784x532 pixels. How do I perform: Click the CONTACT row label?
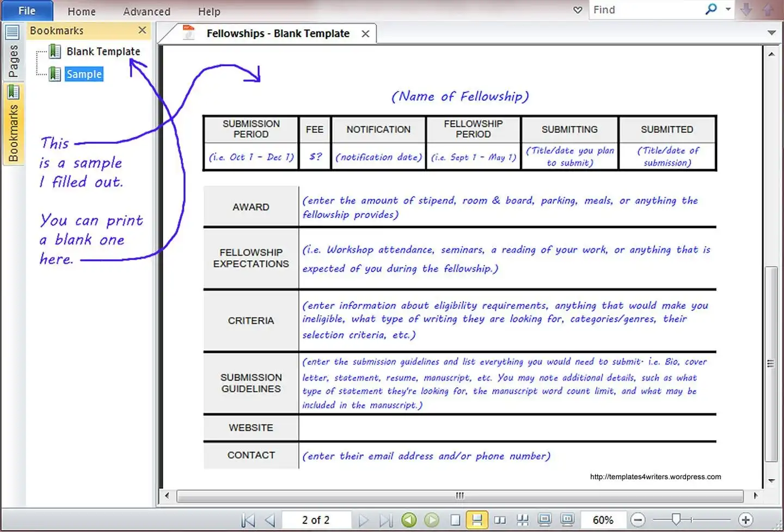tap(251, 455)
